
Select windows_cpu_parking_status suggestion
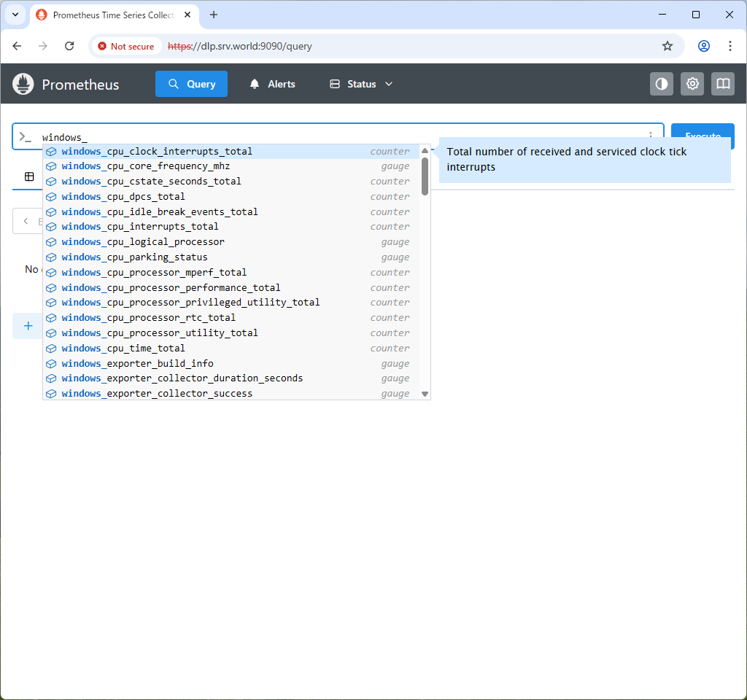point(231,257)
